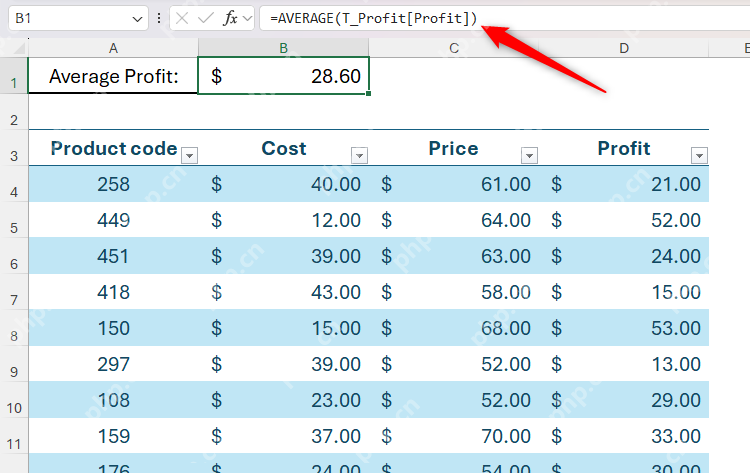Select row 10 header

[14, 400]
